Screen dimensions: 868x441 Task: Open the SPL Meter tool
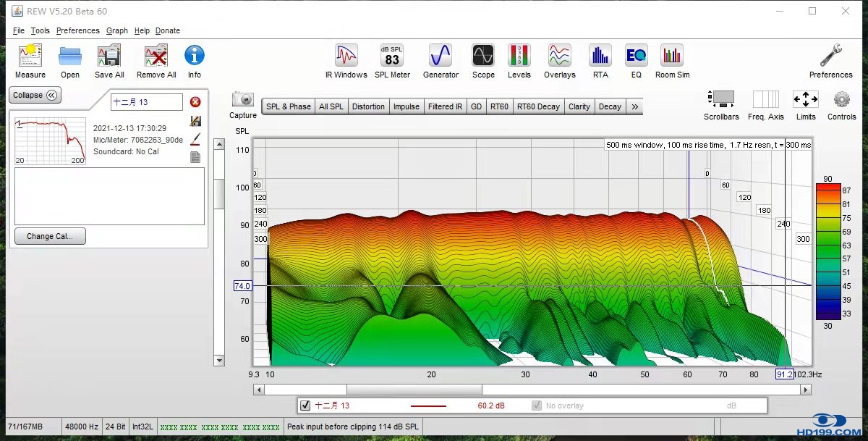392,56
